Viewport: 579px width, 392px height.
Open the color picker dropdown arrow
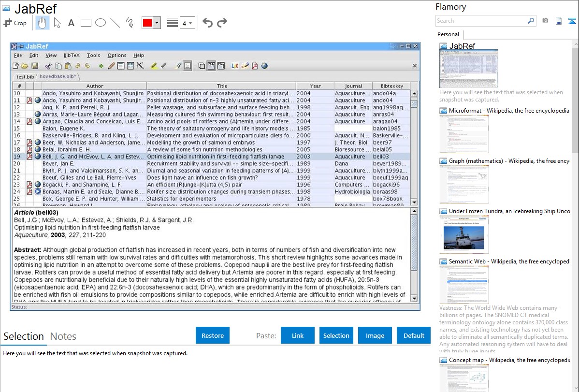pos(157,23)
